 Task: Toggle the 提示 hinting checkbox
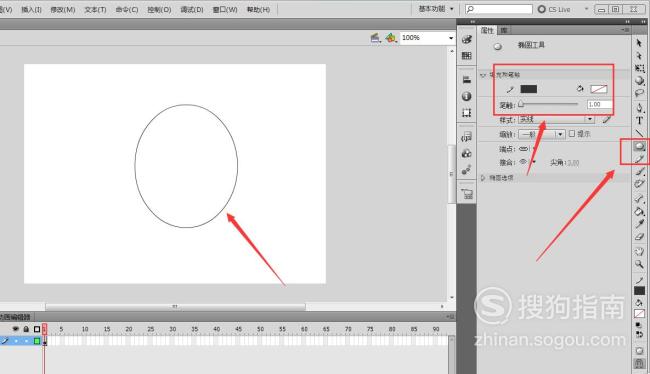tap(572, 134)
